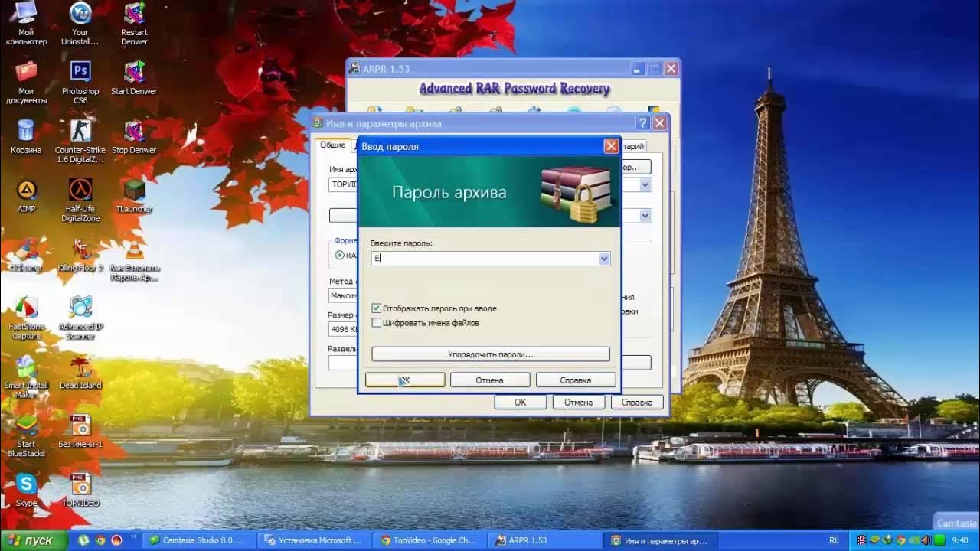Switch to Имя и параметры ар... taskbar item

click(x=661, y=540)
